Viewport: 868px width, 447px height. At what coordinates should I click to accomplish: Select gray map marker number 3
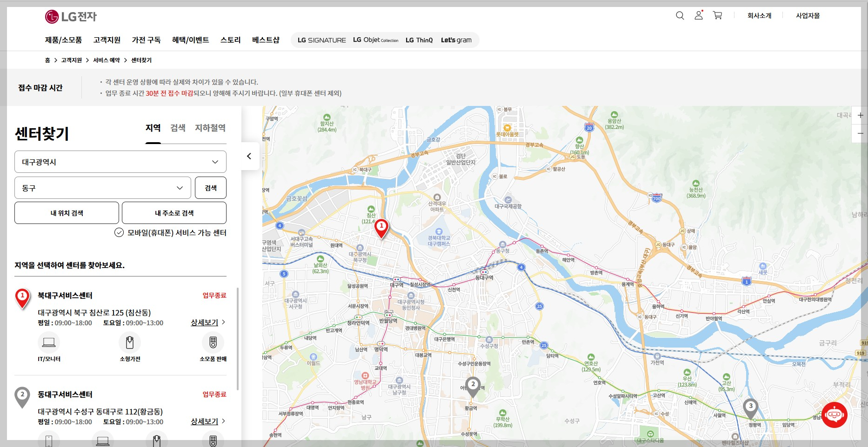[x=750, y=409]
